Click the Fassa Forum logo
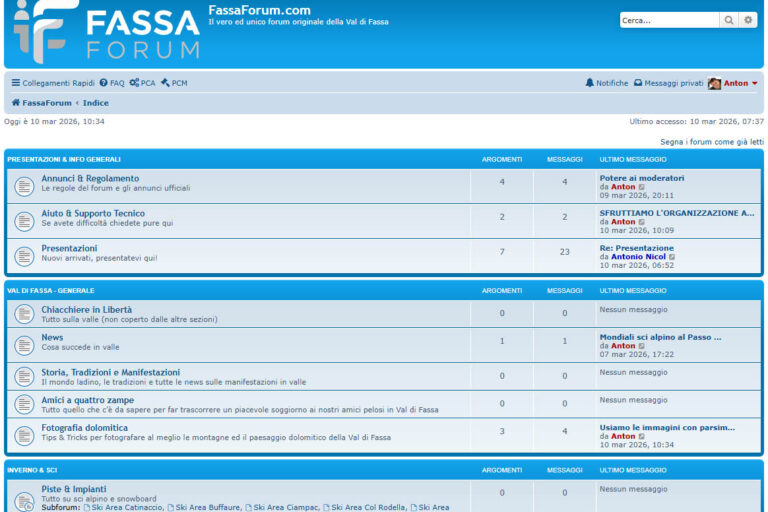 106,32
